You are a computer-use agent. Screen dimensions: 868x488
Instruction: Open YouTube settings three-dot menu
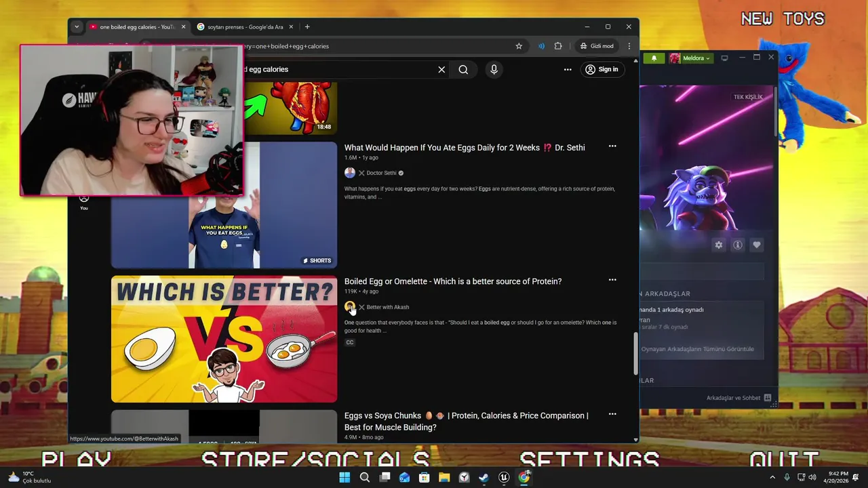point(568,69)
